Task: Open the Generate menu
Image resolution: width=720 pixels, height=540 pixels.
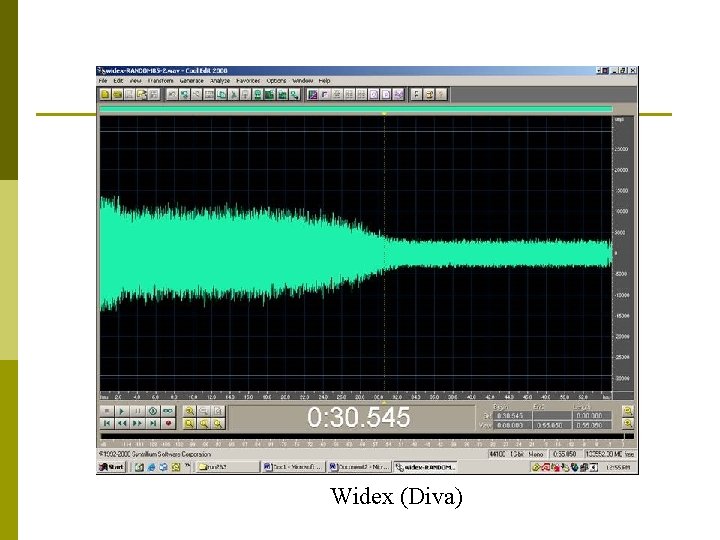Action: pos(191,80)
